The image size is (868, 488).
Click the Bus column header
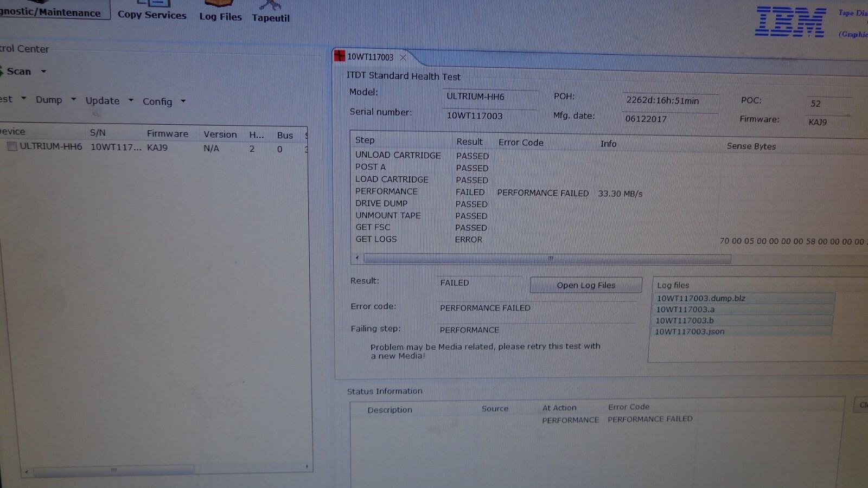pyautogui.click(x=285, y=135)
